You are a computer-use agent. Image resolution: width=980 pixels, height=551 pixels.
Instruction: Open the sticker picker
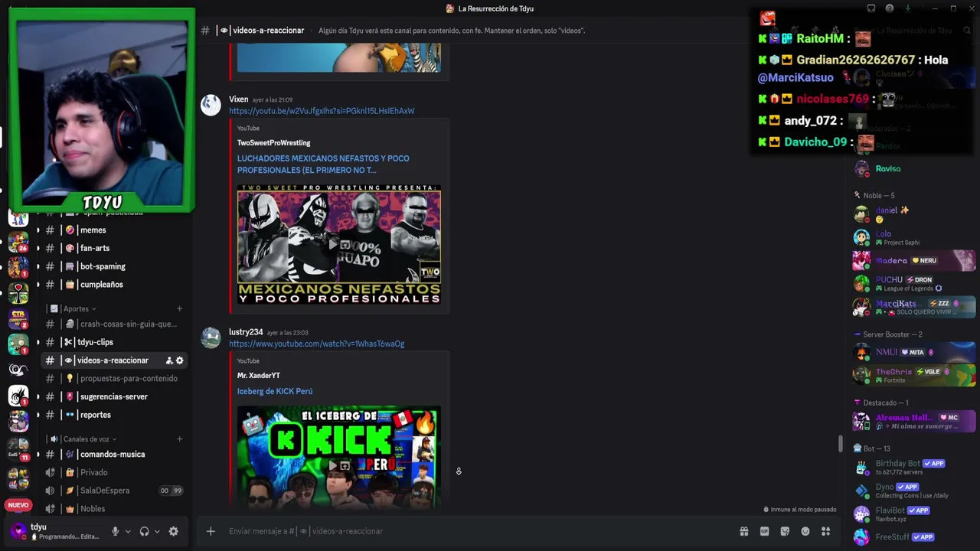[785, 531]
